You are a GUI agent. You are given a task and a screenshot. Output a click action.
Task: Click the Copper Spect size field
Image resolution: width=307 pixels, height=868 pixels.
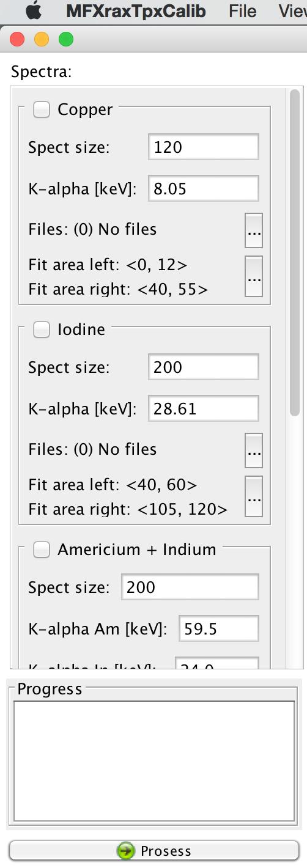pyautogui.click(x=204, y=147)
